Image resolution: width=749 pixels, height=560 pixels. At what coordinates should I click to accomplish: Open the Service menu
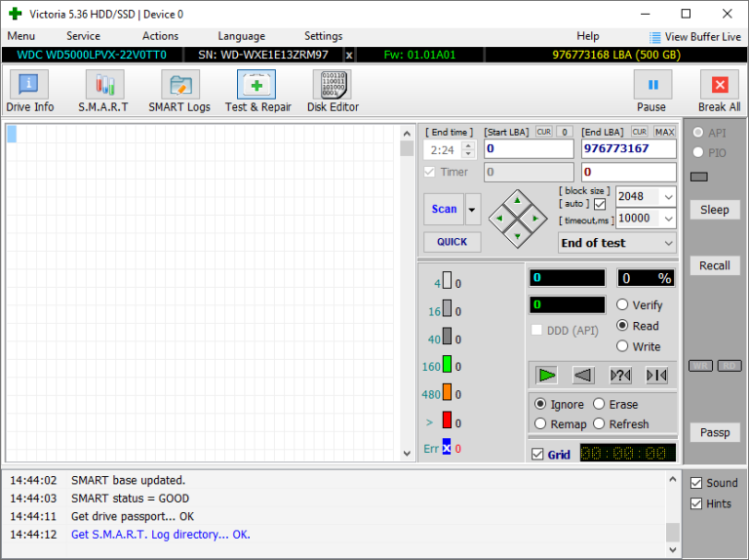point(83,36)
